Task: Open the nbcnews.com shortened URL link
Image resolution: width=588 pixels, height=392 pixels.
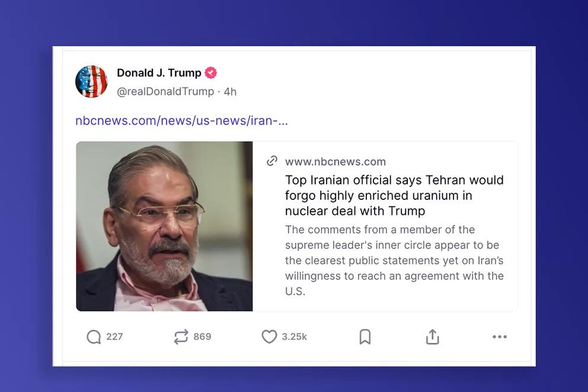Action: click(181, 120)
